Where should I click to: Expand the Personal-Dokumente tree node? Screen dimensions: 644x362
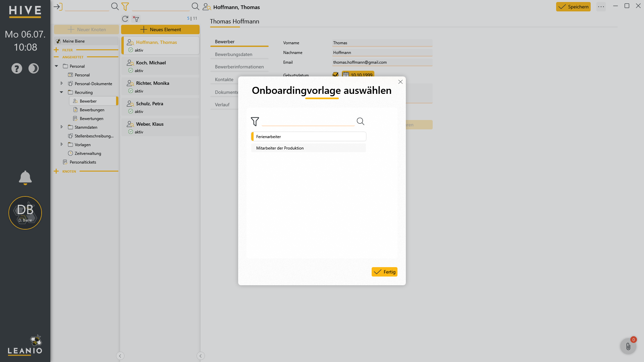61,83
